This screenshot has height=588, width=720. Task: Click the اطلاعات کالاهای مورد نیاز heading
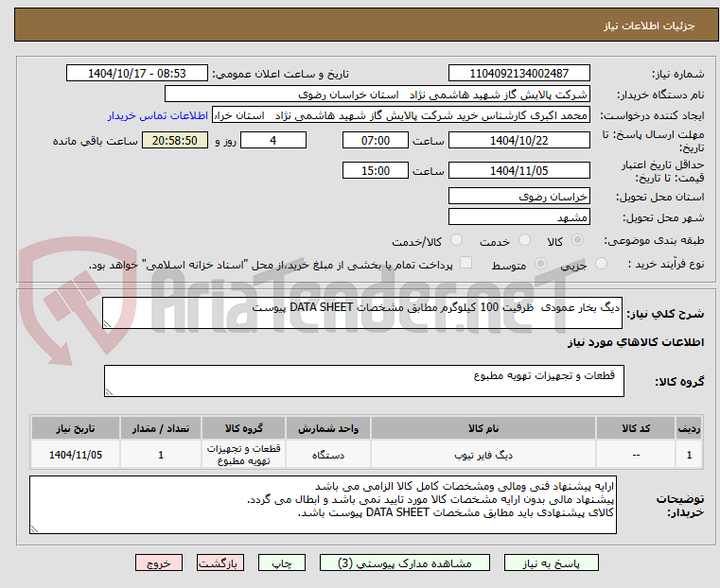click(x=636, y=342)
